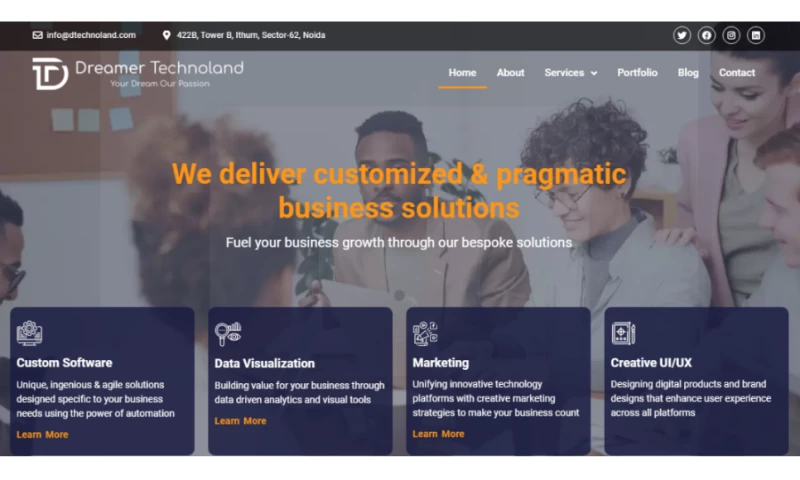
Task: Click the Data Visualization magnifier icon
Action: click(x=228, y=334)
